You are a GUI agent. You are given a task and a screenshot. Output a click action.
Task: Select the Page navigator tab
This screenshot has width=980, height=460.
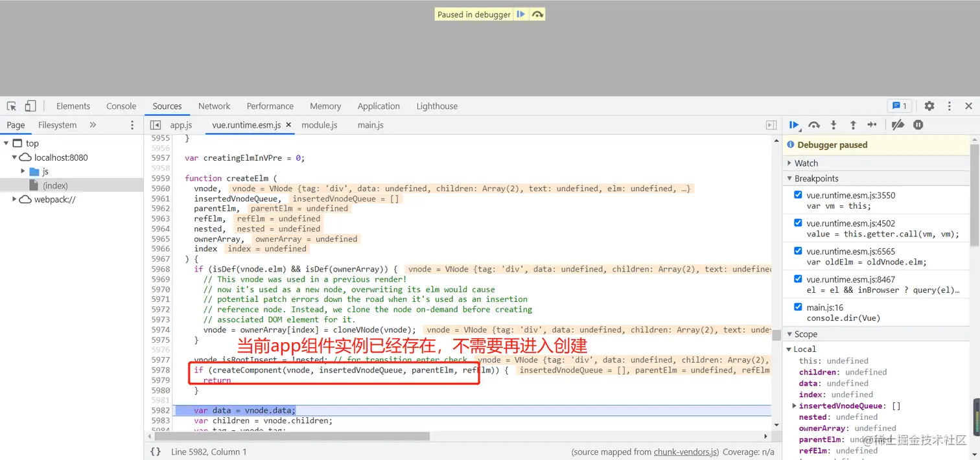(x=16, y=125)
